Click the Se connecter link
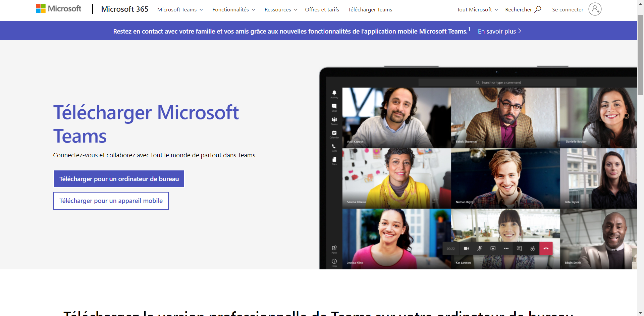The height and width of the screenshot is (316, 644). click(568, 10)
